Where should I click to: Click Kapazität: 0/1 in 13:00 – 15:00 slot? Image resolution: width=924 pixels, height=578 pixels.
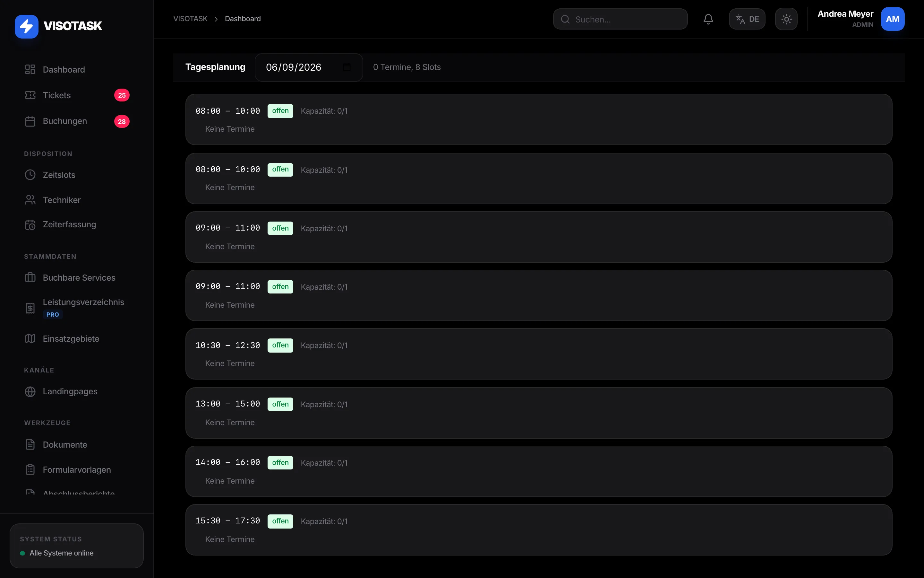pyautogui.click(x=324, y=405)
